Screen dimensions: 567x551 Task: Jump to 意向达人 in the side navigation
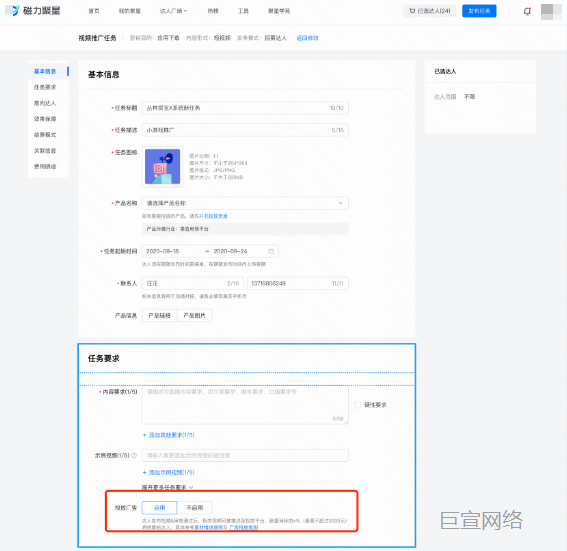[45, 103]
